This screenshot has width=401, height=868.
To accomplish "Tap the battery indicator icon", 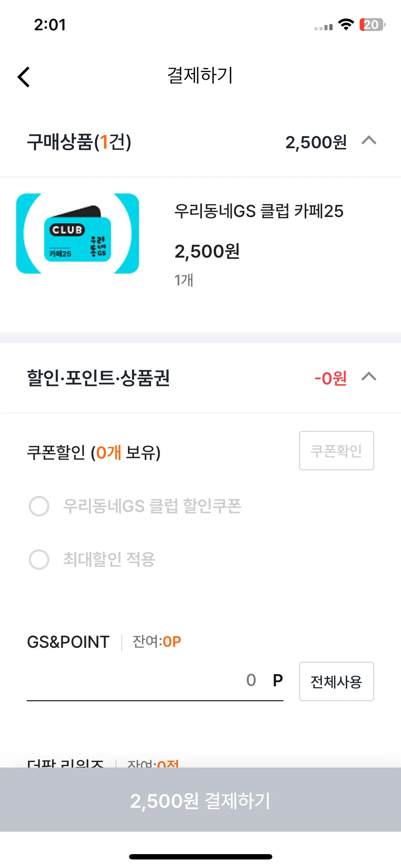I will point(372,25).
